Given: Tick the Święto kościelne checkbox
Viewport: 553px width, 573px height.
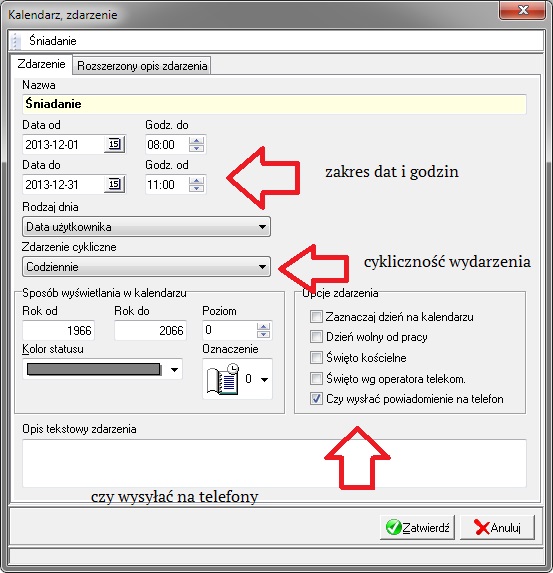Looking at the screenshot, I should [316, 357].
